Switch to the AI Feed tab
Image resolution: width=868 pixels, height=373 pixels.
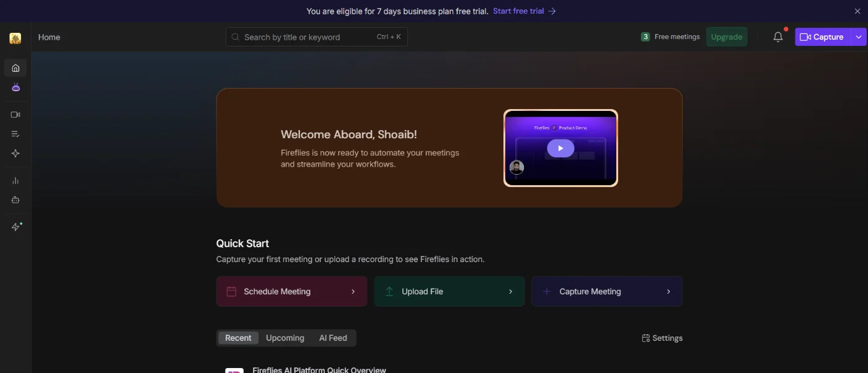point(333,338)
